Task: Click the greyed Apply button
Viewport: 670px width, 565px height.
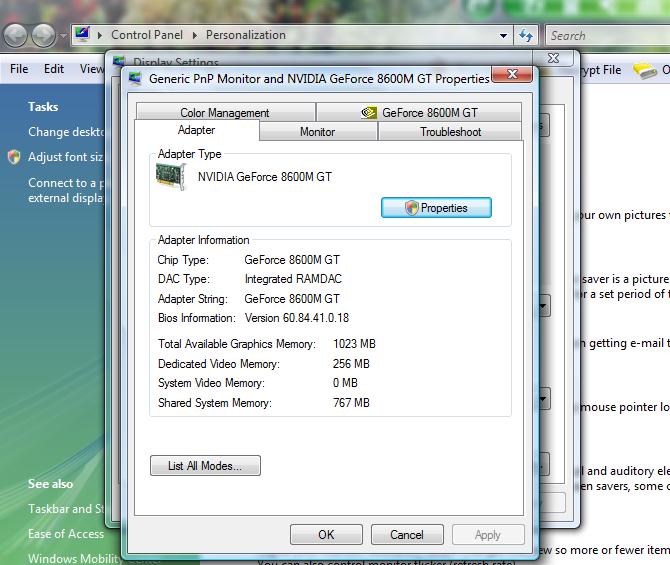Action: [x=488, y=535]
